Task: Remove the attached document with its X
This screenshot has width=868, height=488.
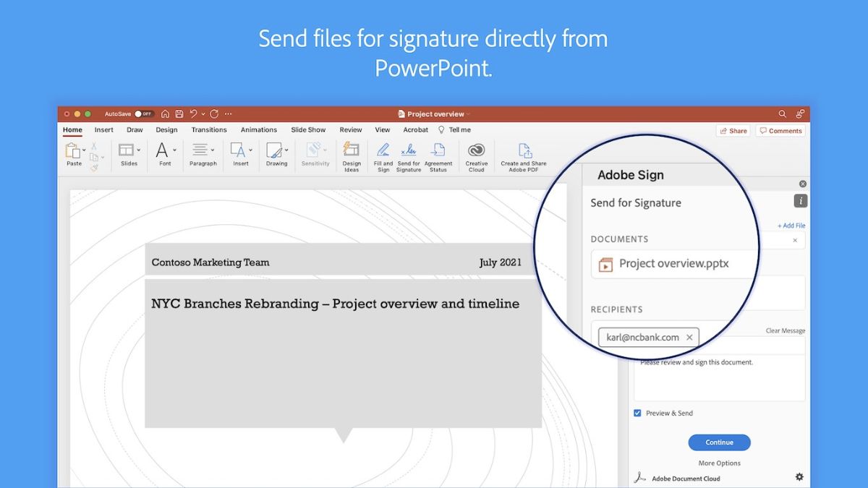Action: 795,240
